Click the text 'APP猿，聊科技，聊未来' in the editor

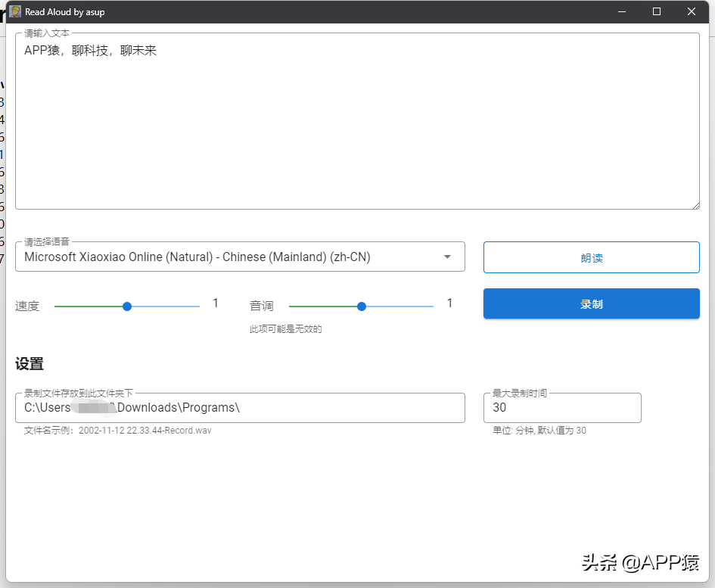click(90, 51)
